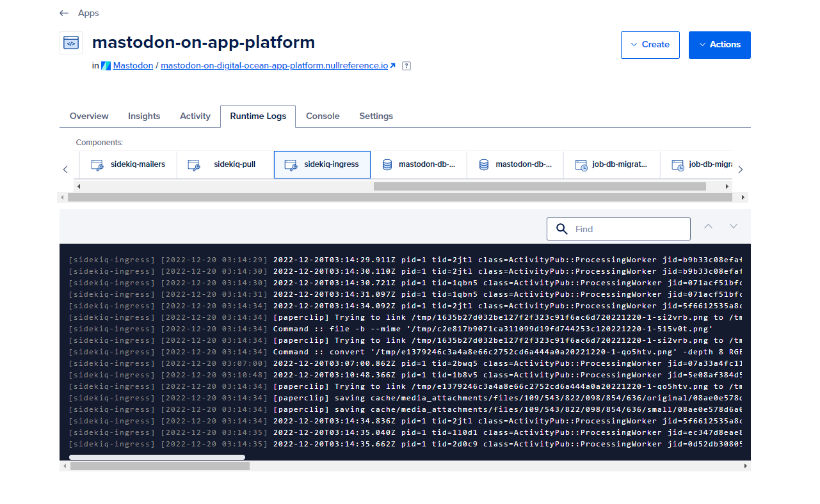
Task: Click log line timestamped 03:14:35.662Z
Action: [x=405, y=444]
